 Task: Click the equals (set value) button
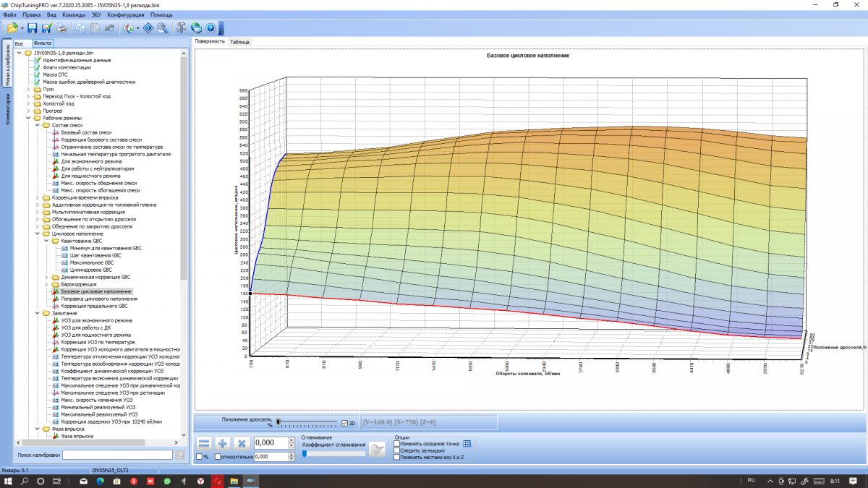[x=205, y=443]
